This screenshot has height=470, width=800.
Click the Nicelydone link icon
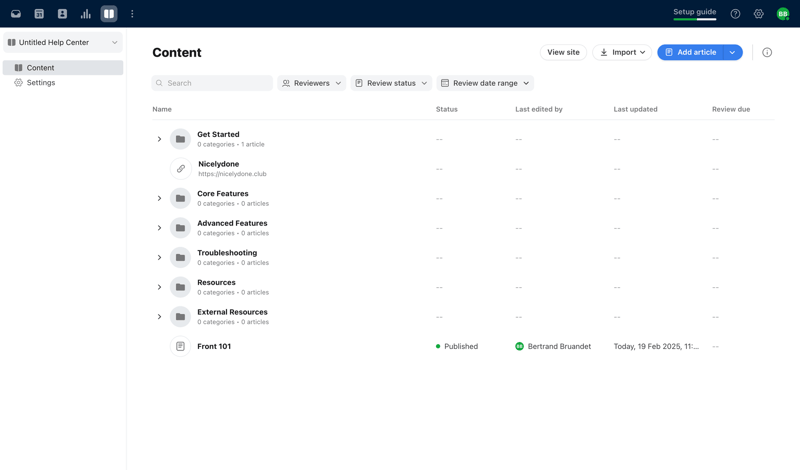(181, 168)
